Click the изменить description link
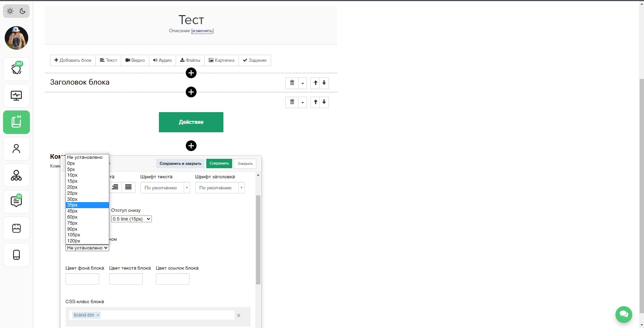 202,31
